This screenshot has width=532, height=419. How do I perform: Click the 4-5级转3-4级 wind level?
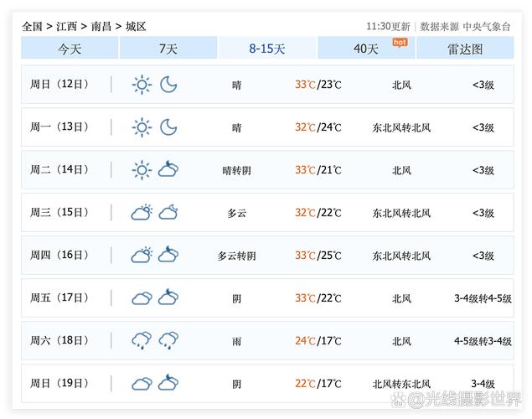pyautogui.click(x=483, y=341)
